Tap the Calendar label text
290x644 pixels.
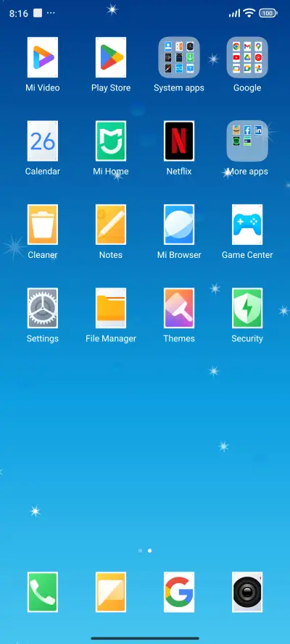(x=43, y=172)
